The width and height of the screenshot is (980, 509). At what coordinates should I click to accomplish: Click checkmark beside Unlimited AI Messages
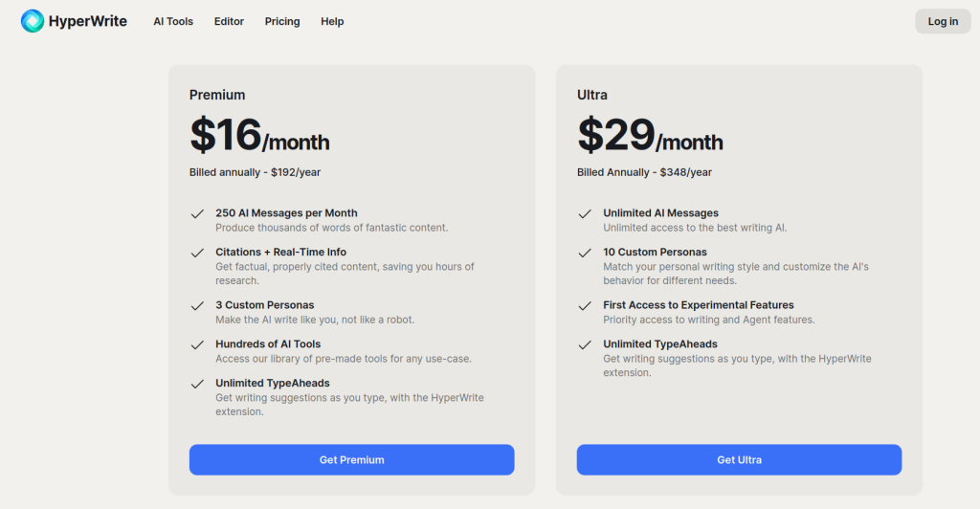[x=585, y=213]
